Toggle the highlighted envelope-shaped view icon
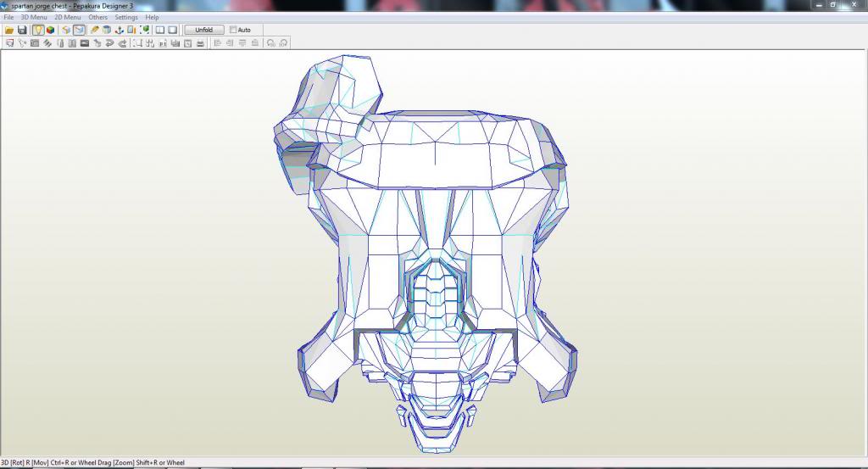 [x=79, y=30]
